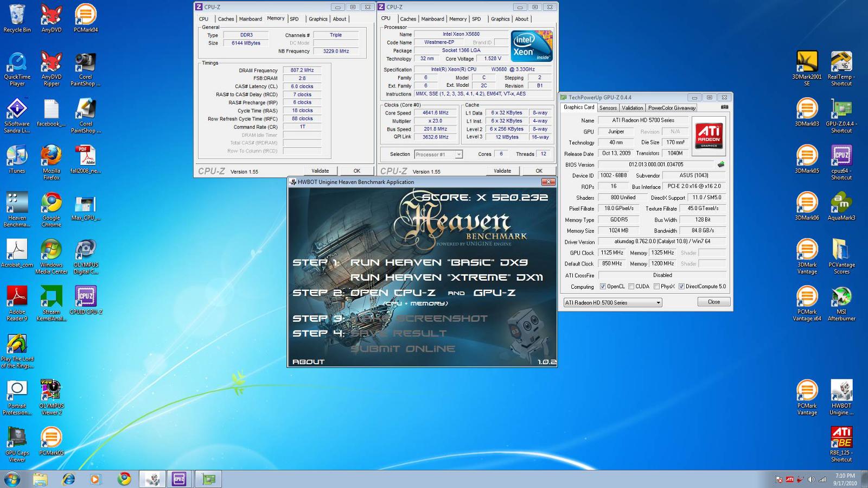Click the Device ID 1002 - 68B8 value
The image size is (868, 488).
pos(613,175)
